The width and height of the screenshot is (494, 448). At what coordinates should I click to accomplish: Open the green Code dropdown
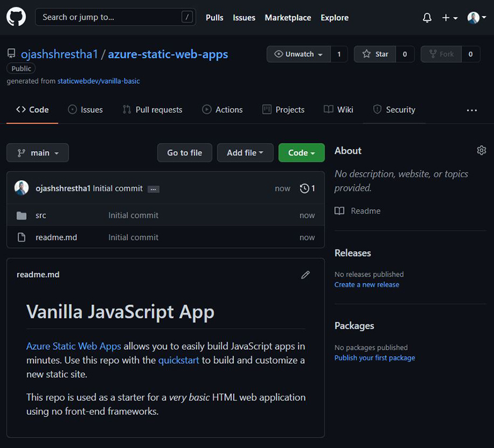301,152
